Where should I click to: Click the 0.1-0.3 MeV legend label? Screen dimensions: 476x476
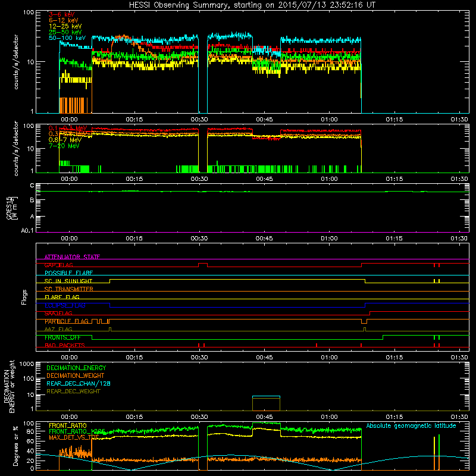click(x=68, y=128)
